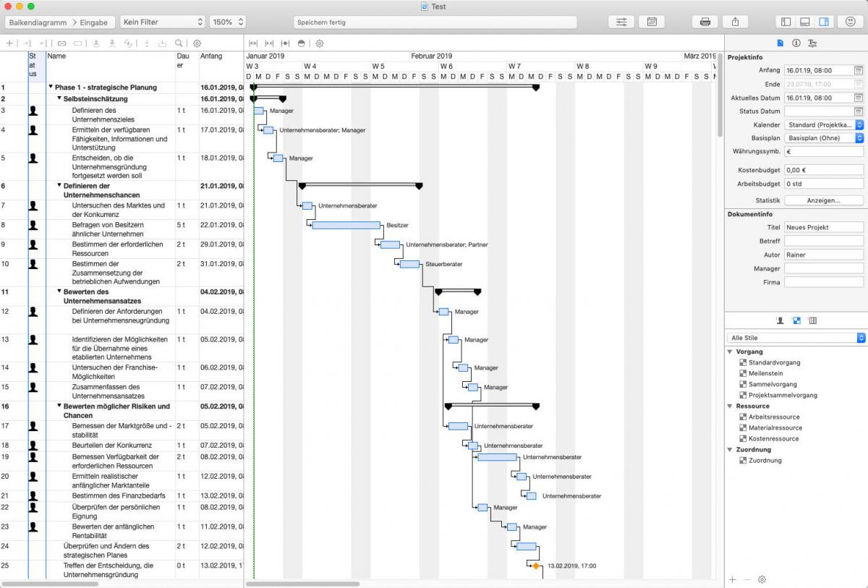The image size is (868, 588).
Task: Click the add style plus icon
Action: point(732,579)
